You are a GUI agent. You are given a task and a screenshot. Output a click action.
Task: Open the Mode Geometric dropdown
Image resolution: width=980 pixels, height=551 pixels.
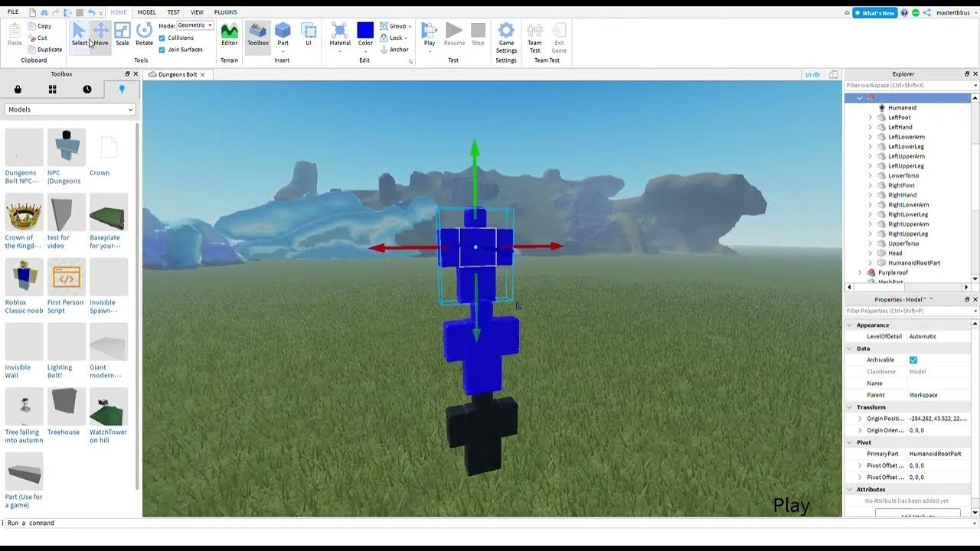click(195, 25)
